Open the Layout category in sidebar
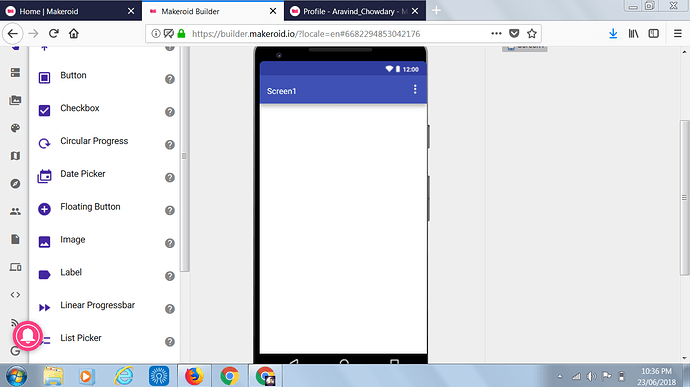The height and width of the screenshot is (387, 690). [15, 73]
